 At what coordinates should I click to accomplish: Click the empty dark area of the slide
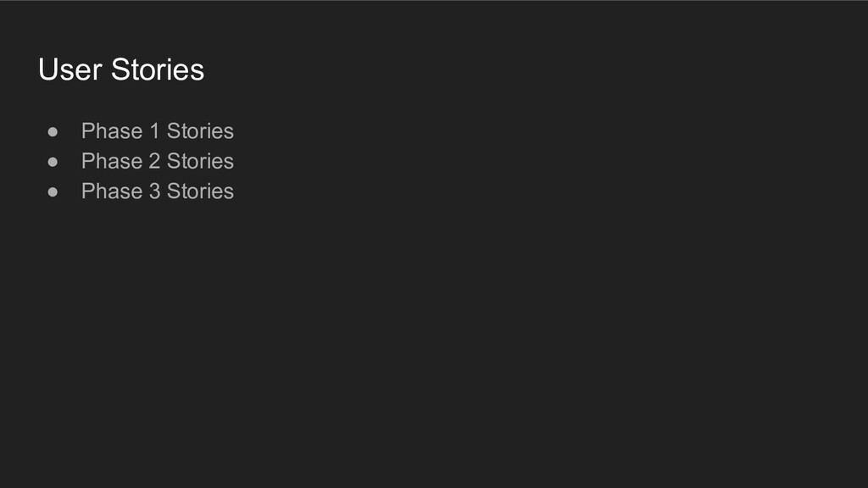[498, 332]
